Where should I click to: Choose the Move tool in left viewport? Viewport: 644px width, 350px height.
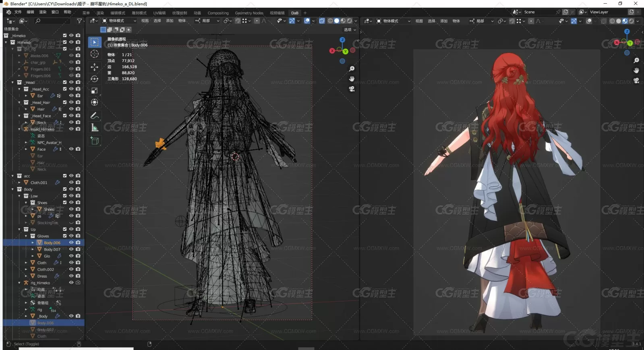point(95,67)
